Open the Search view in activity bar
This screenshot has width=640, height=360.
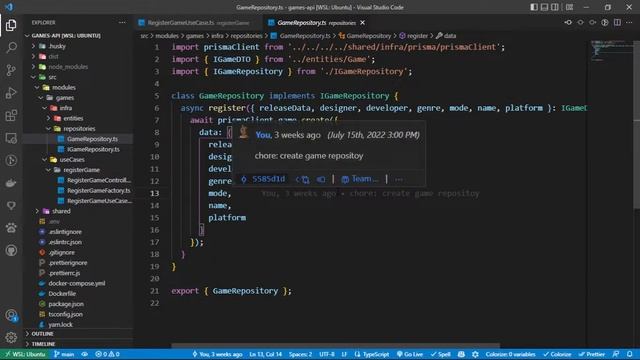coord(11,48)
